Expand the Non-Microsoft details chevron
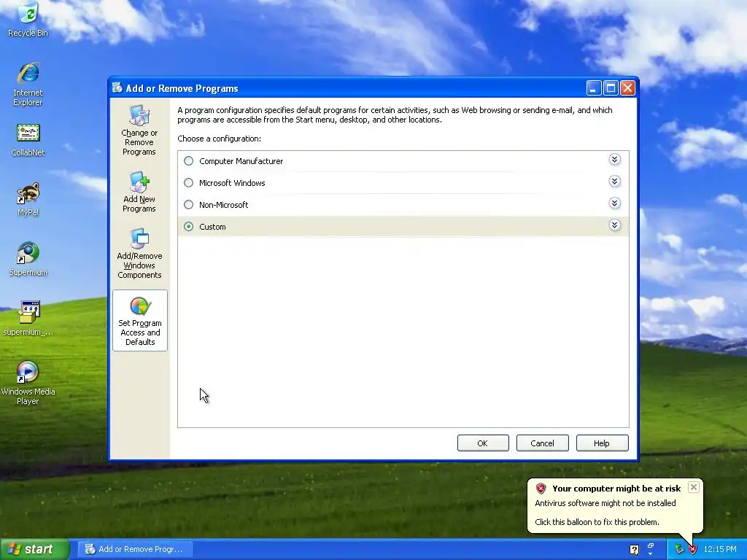The height and width of the screenshot is (560, 747). [x=614, y=203]
